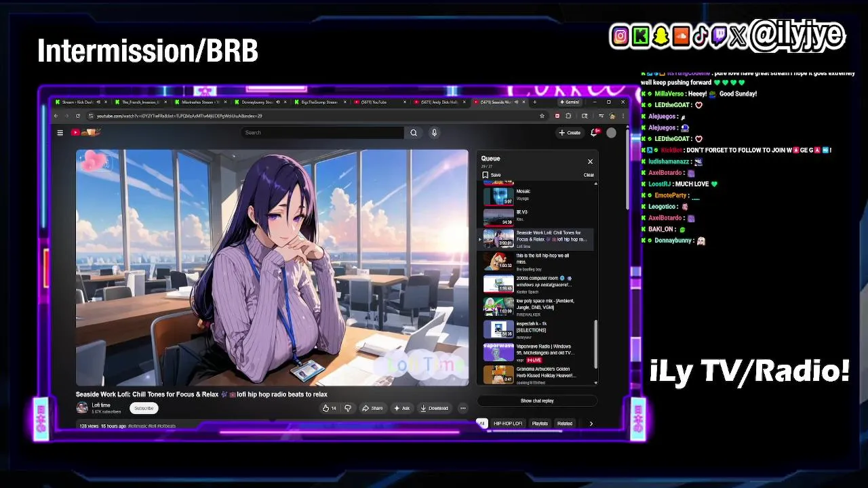Viewport: 868px width, 488px height.
Task: Subscribe to Lofi time channel
Action: click(144, 408)
